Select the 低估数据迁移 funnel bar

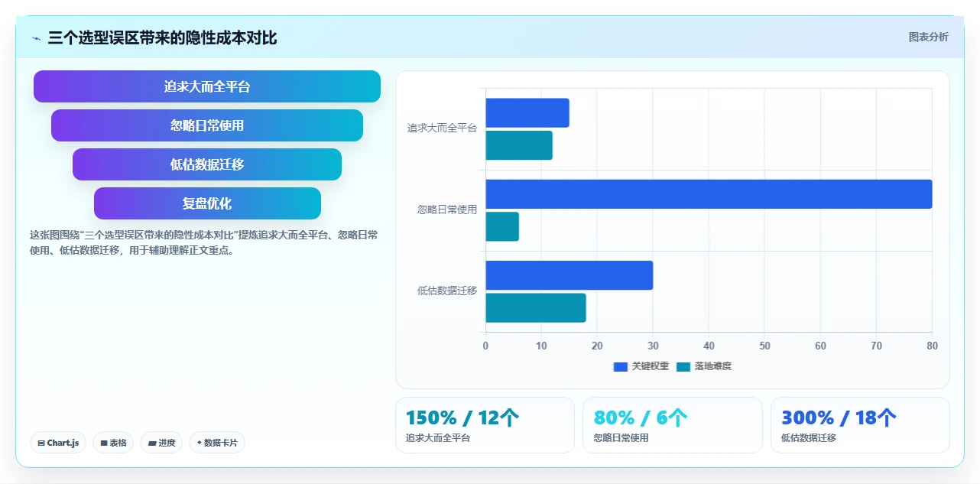click(x=207, y=164)
